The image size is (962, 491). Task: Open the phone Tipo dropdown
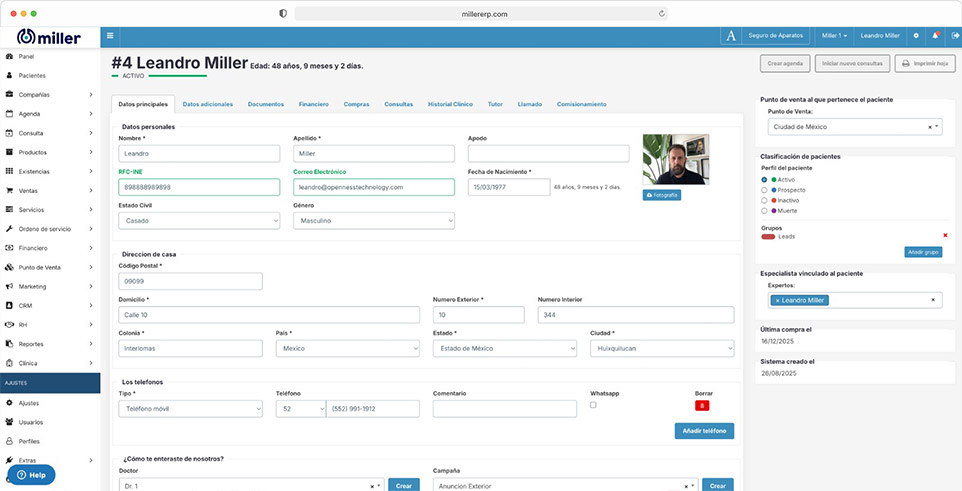[x=190, y=409]
